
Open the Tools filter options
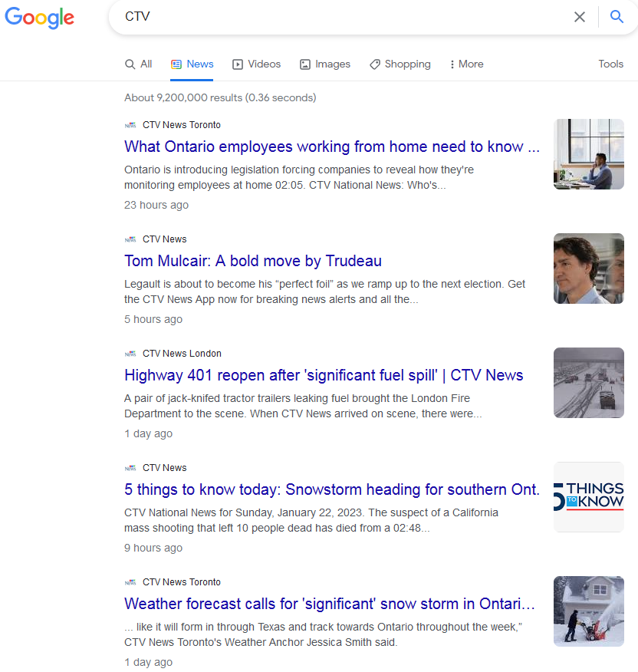610,64
